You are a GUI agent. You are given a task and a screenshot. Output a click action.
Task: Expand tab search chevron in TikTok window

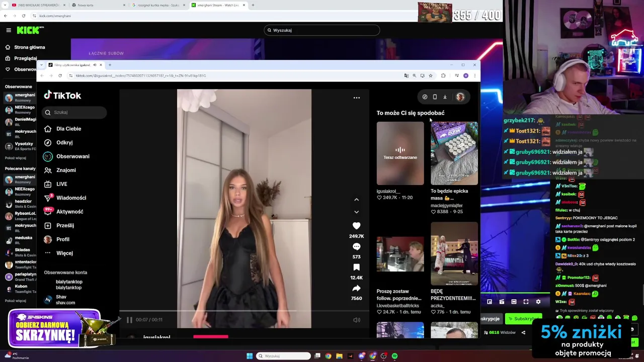pyautogui.click(x=41, y=65)
